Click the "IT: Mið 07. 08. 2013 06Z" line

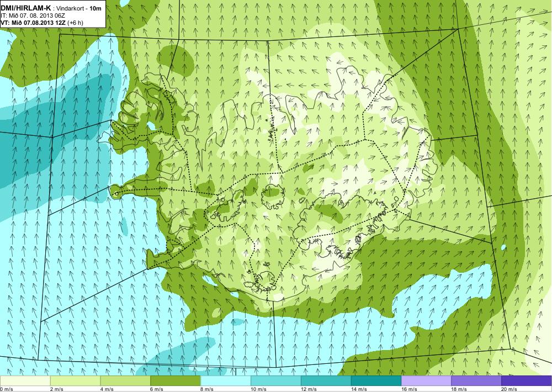(33, 15)
